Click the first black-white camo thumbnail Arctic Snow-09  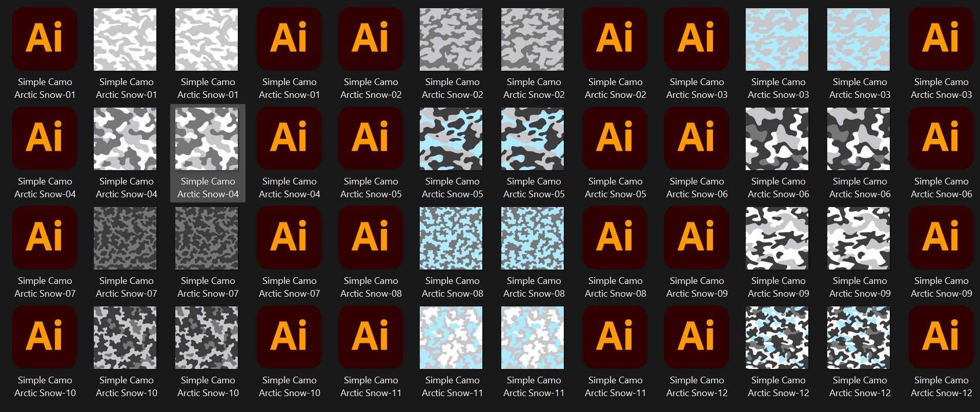pyautogui.click(x=777, y=238)
